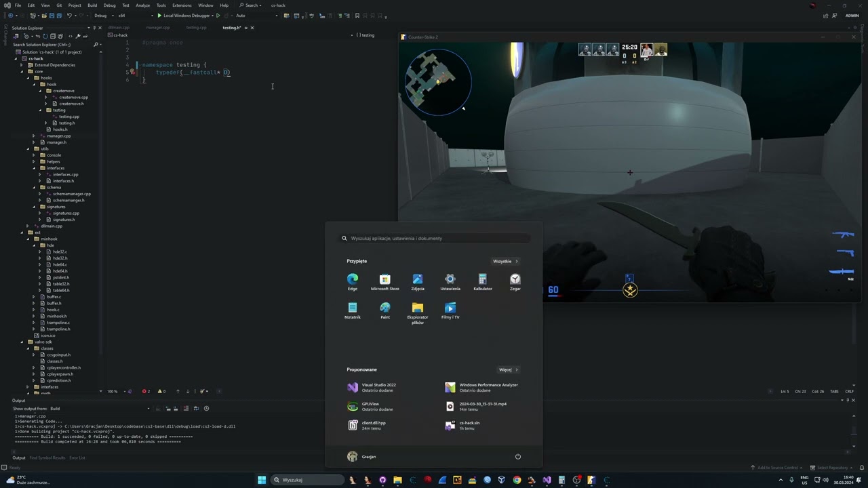Open the Gracjan user account menu
The width and height of the screenshot is (868, 488).
click(361, 457)
